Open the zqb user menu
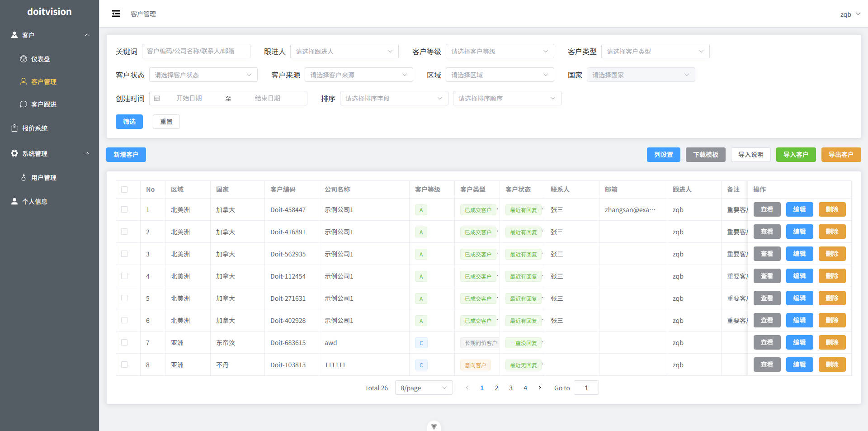Image resolution: width=868 pixels, height=431 pixels. click(x=850, y=14)
